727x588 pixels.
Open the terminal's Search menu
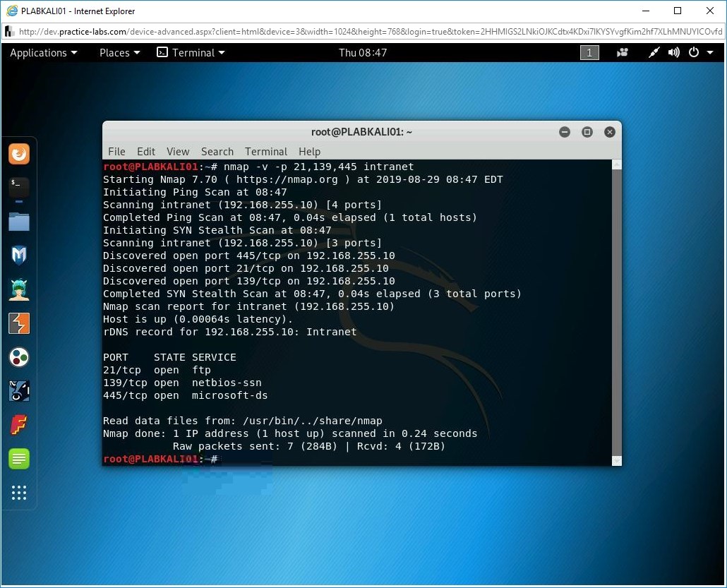(217, 152)
